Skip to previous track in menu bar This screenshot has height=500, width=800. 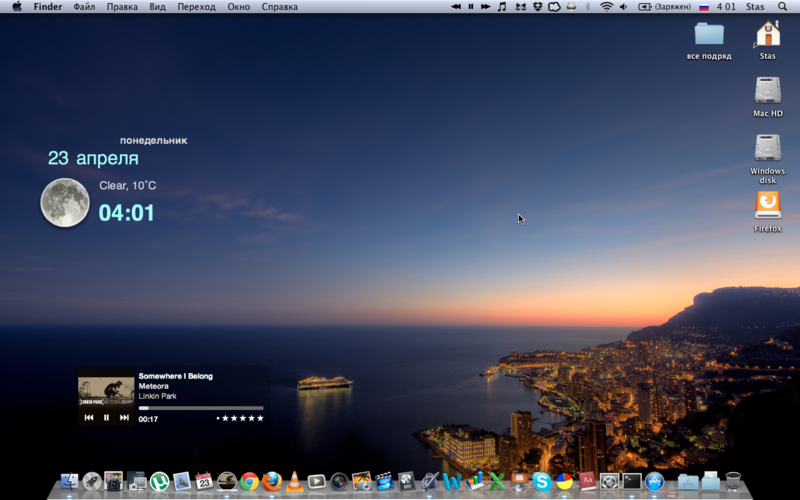pos(456,7)
